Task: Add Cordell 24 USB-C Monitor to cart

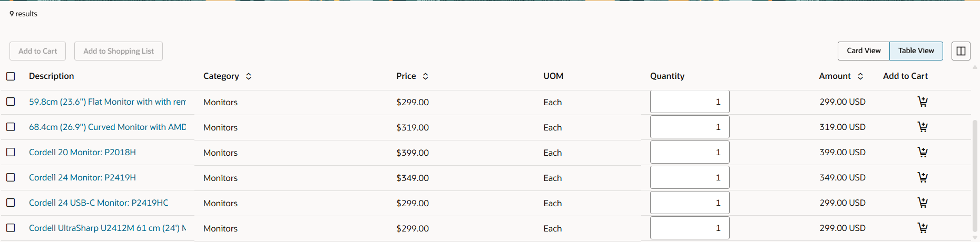Action: [x=922, y=203]
